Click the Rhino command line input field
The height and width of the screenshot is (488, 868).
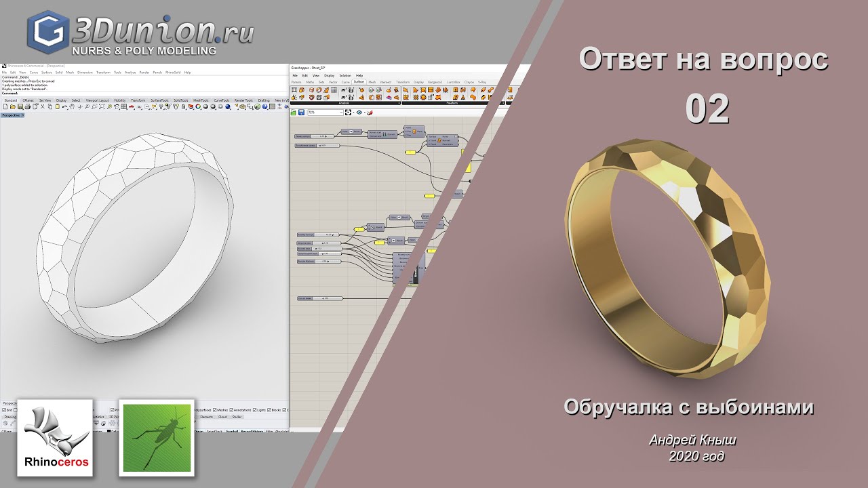point(146,94)
